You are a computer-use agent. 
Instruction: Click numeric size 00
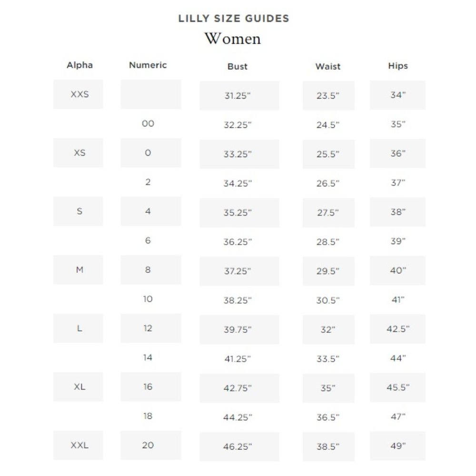tap(148, 124)
